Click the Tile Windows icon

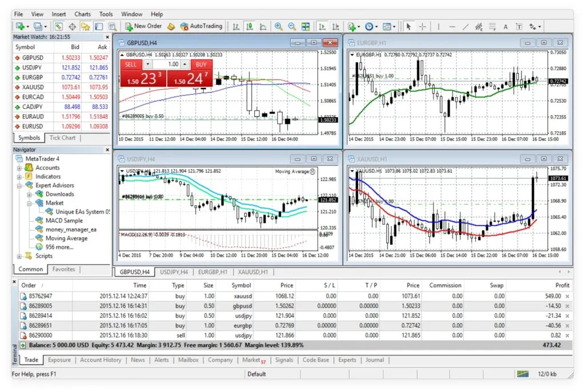tap(306, 26)
